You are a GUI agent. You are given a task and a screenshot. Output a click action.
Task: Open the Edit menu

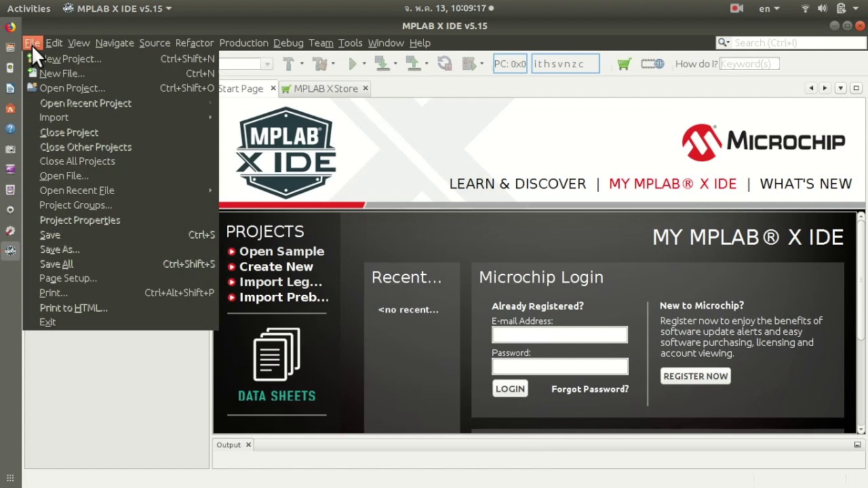tap(54, 43)
